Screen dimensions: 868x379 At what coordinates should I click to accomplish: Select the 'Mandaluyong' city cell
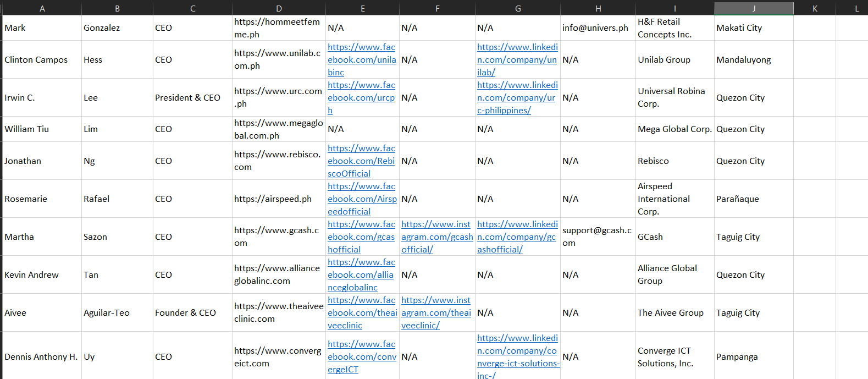pyautogui.click(x=754, y=59)
